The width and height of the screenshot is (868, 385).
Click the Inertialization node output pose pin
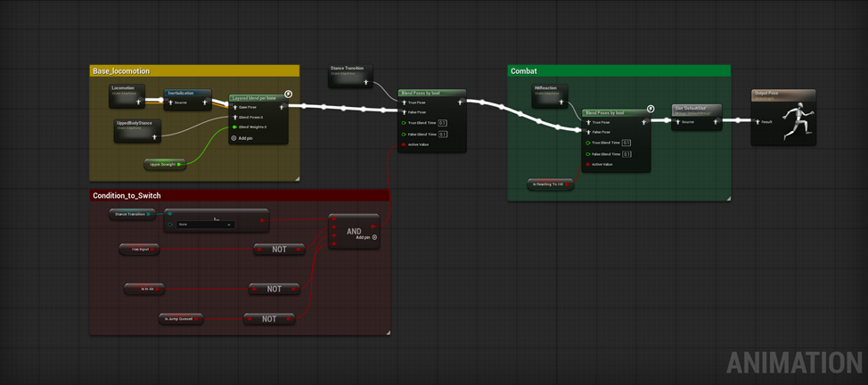coord(205,102)
